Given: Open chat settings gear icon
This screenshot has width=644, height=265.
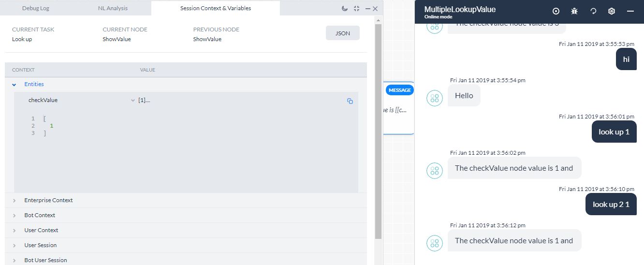Looking at the screenshot, I should (612, 11).
